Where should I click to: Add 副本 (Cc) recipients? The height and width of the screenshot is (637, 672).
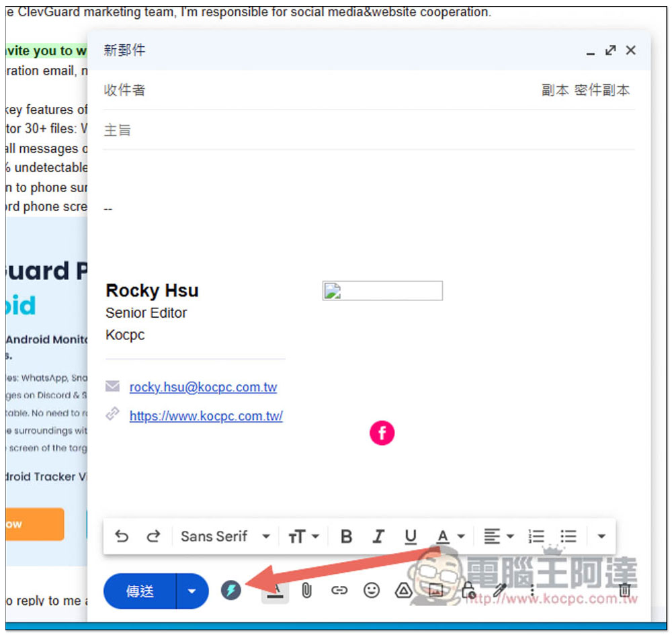pyautogui.click(x=555, y=91)
